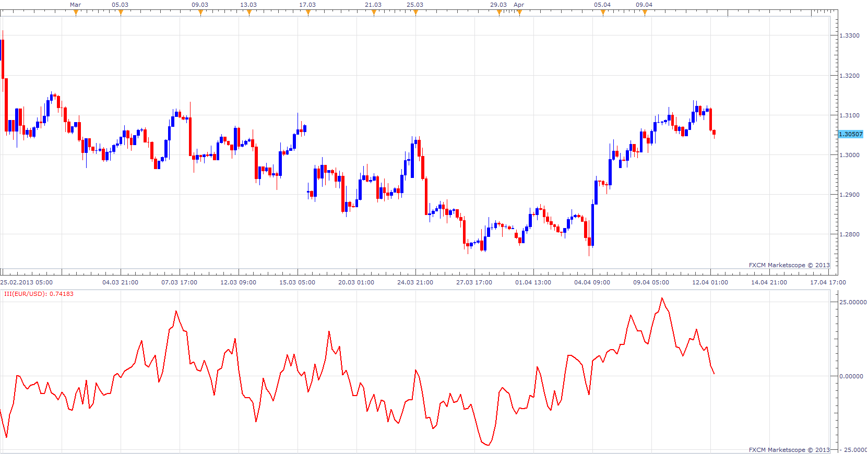Image resolution: width=868 pixels, height=454 pixels.
Task: Select the 13.03 date marker triangle
Action: pos(249,13)
